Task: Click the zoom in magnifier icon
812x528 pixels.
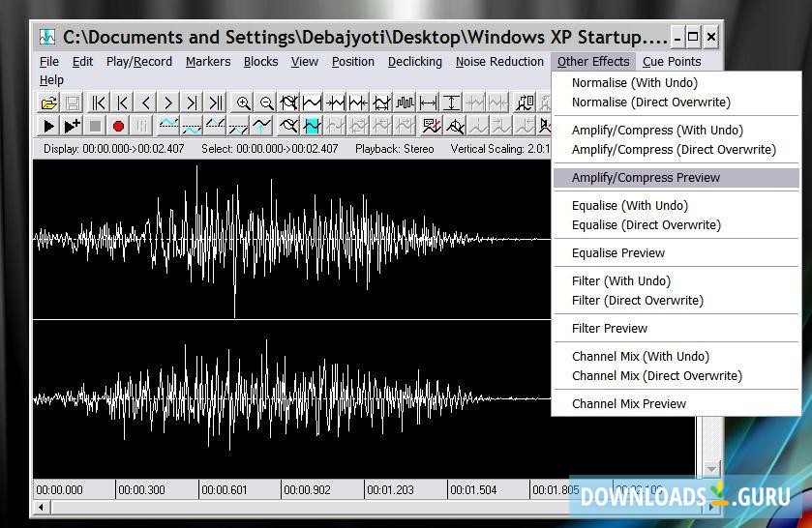Action: (x=243, y=103)
